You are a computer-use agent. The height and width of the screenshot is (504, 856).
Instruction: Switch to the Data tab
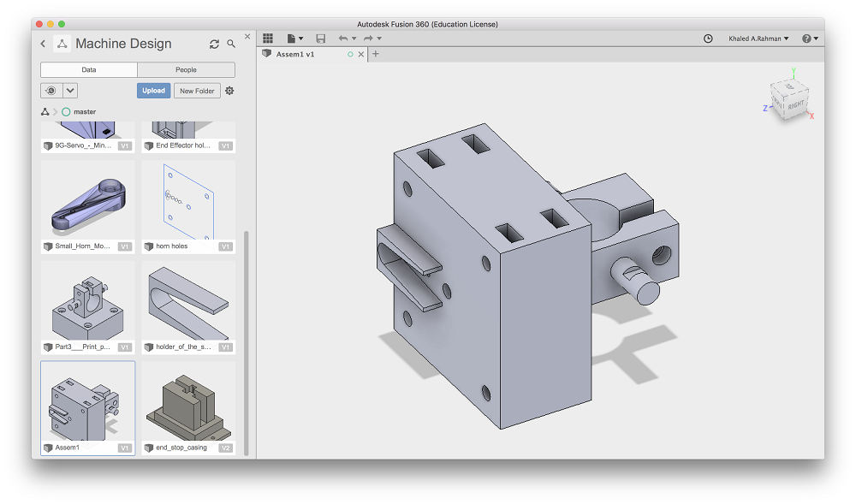coord(89,70)
